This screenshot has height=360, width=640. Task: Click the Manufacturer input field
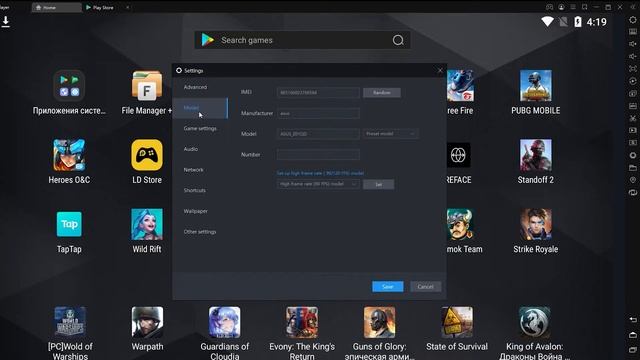(x=318, y=113)
